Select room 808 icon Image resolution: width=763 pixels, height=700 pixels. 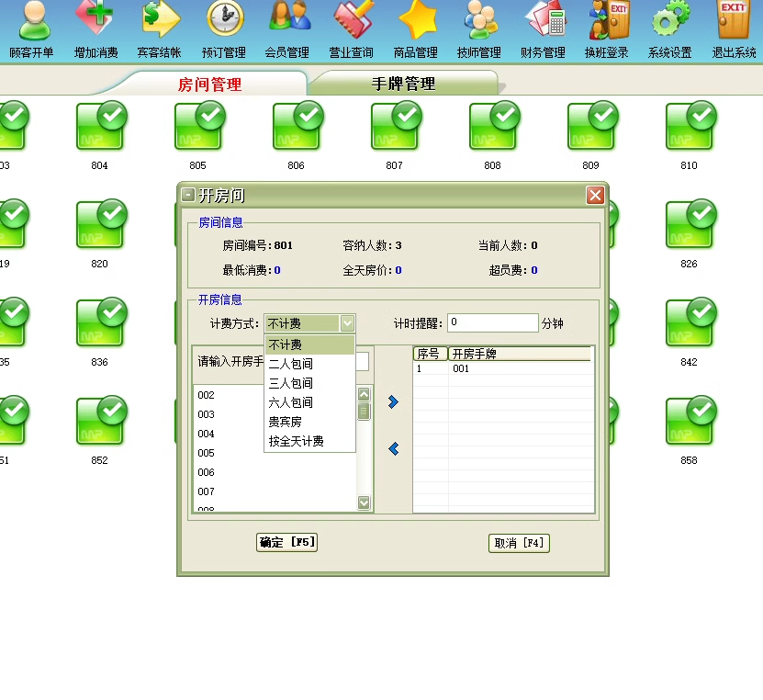(x=494, y=126)
